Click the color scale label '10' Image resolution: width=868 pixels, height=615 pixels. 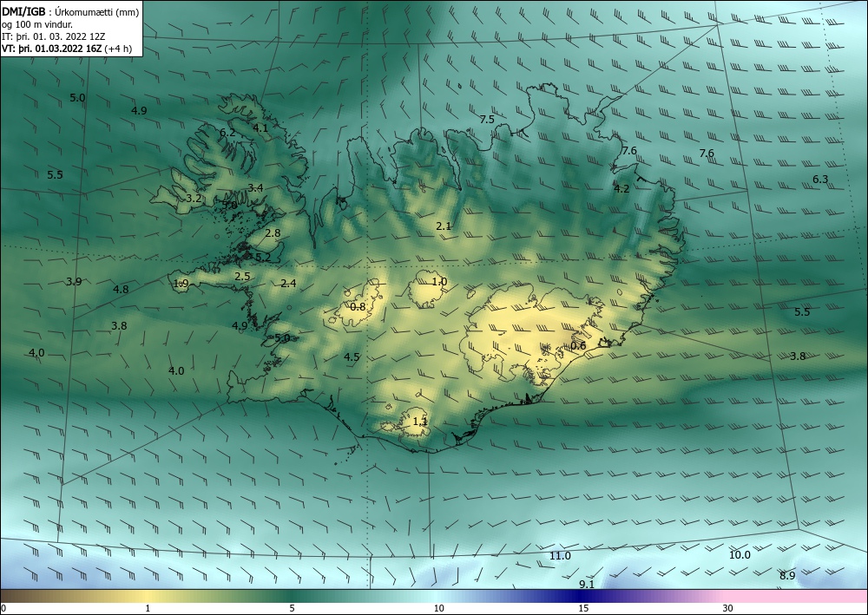(438, 609)
